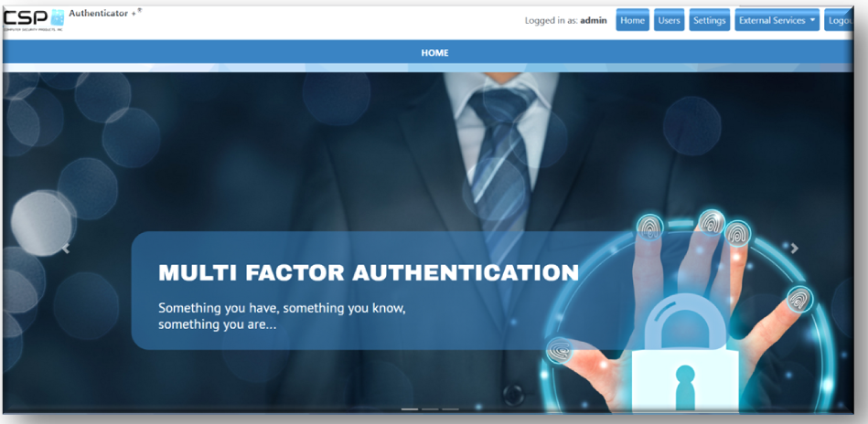868x424 pixels.
Task: Select the third carousel slide indicator
Action: pos(450,409)
